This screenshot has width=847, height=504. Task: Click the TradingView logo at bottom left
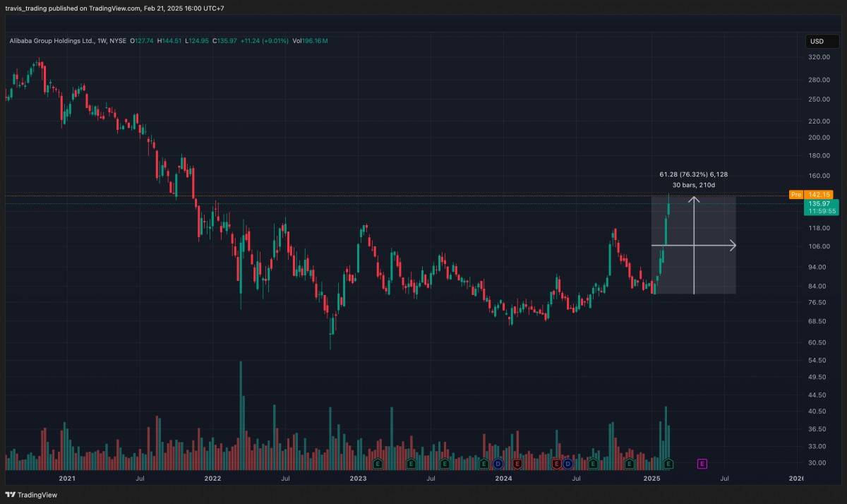coord(32,495)
